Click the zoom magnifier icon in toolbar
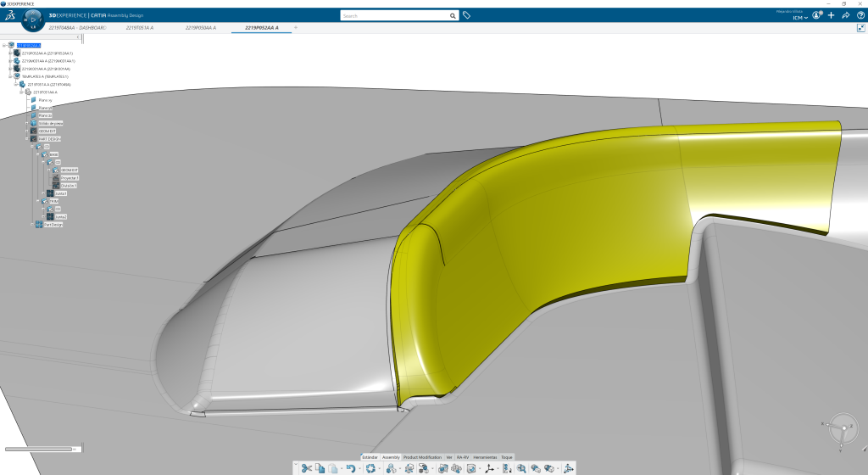Viewport: 868px width, 475px height. tap(521, 468)
